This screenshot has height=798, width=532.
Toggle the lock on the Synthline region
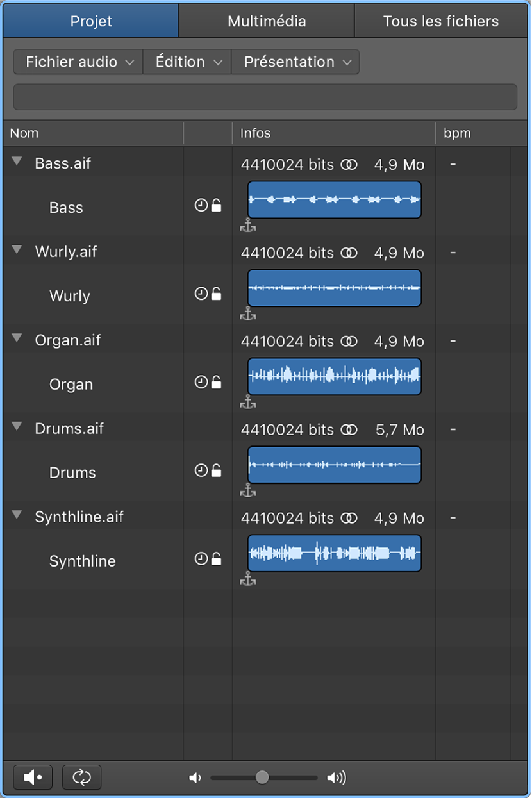tap(217, 558)
